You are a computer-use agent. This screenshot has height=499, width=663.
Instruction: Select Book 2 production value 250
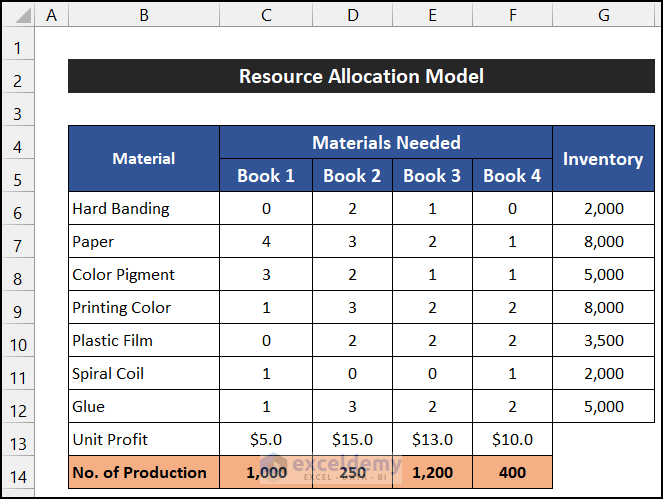(353, 472)
